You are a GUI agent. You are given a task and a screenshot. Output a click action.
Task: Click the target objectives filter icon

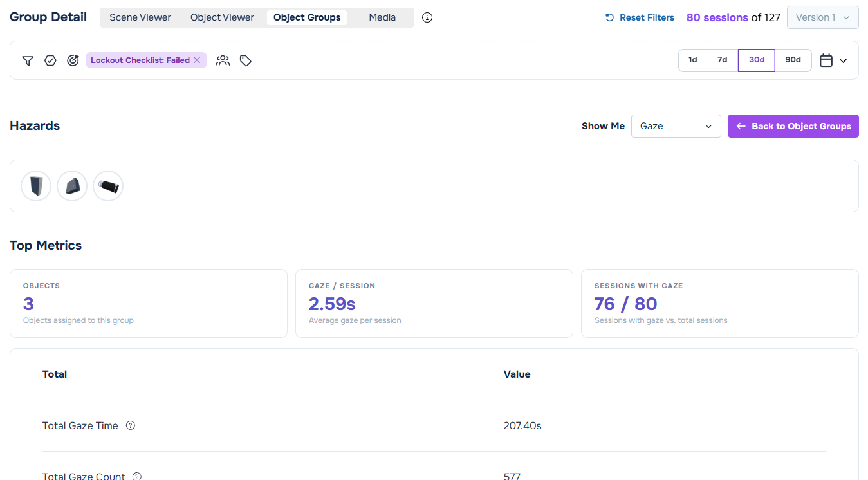[73, 60]
